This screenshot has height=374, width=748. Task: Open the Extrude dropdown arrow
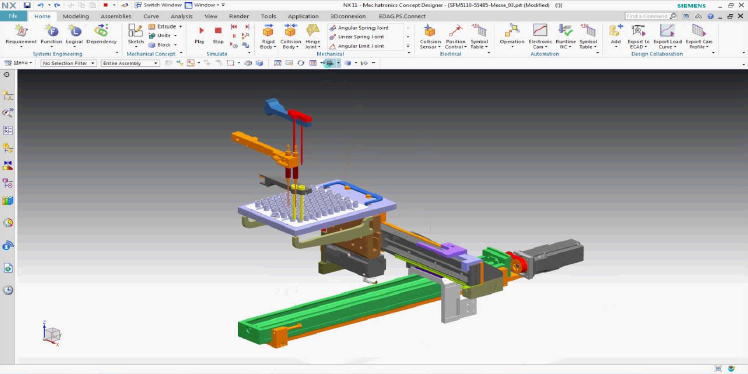coord(181,27)
